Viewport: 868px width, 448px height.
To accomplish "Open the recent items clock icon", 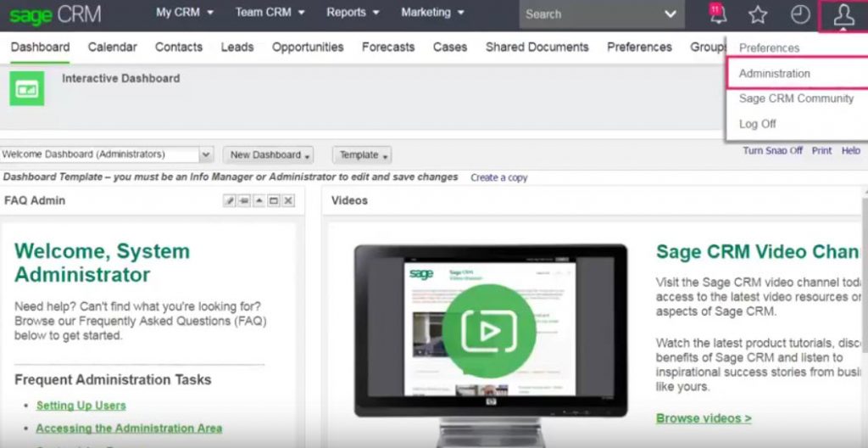I will point(800,14).
